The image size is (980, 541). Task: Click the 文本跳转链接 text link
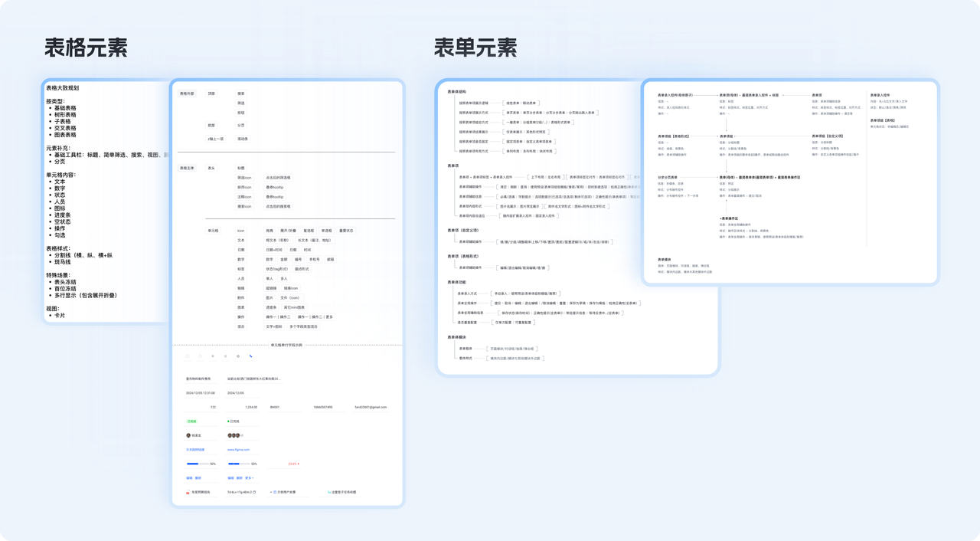pyautogui.click(x=196, y=450)
